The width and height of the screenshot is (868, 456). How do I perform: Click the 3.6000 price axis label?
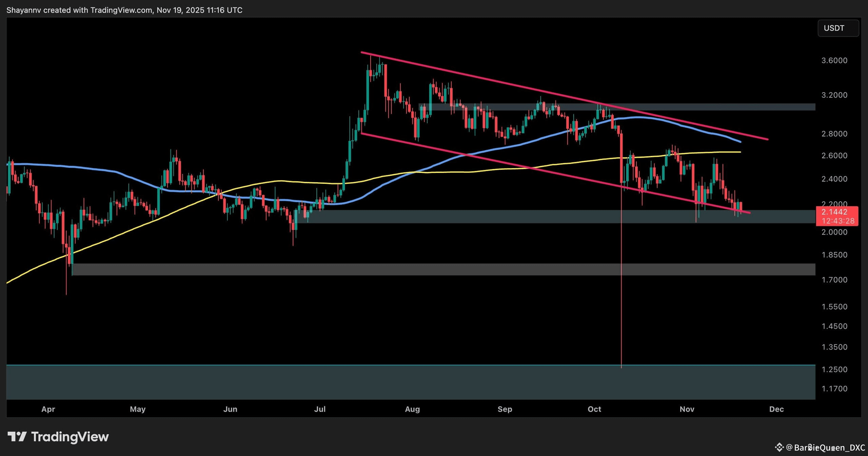[834, 60]
